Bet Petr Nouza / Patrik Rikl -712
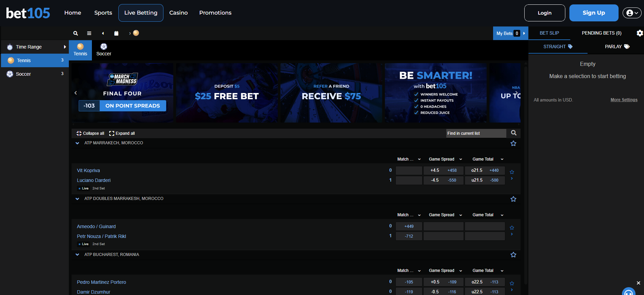Viewport: 644px width, 295px height. point(409,236)
